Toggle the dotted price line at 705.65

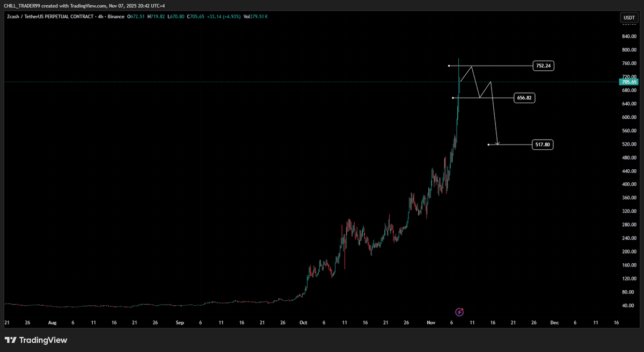click(x=268, y=81)
